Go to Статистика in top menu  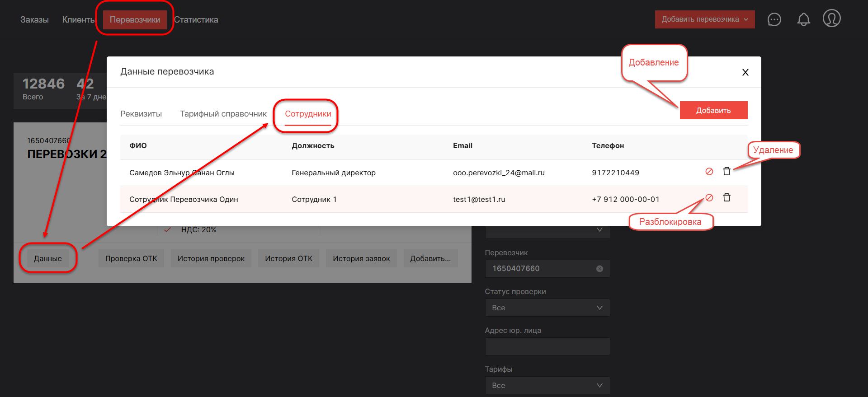coord(196,20)
